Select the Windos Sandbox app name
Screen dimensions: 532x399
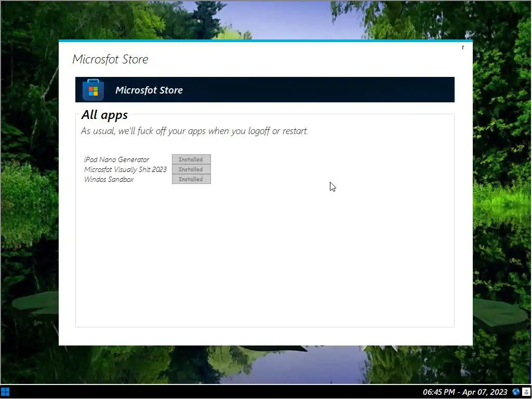click(x=109, y=179)
